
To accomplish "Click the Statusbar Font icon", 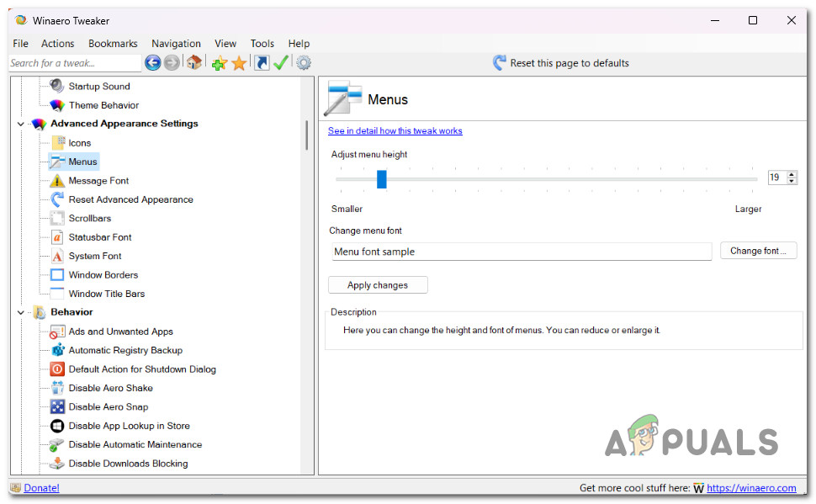I will pyautogui.click(x=57, y=237).
